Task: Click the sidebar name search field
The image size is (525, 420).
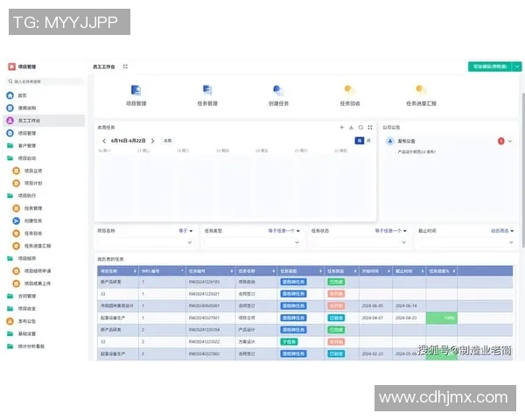Action: [45, 81]
